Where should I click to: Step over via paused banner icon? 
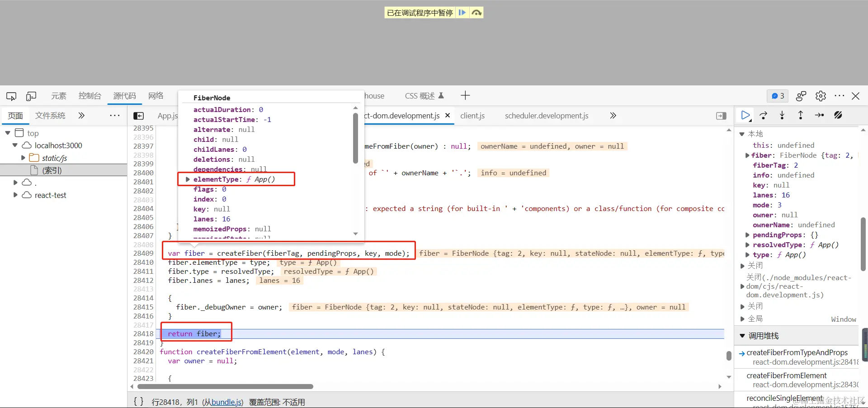tap(476, 13)
